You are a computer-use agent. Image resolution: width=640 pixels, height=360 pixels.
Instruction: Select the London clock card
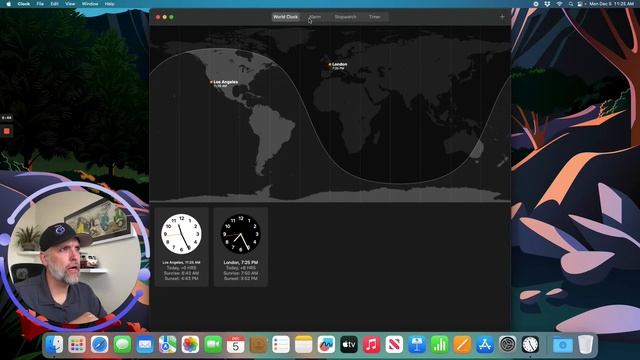tap(241, 247)
